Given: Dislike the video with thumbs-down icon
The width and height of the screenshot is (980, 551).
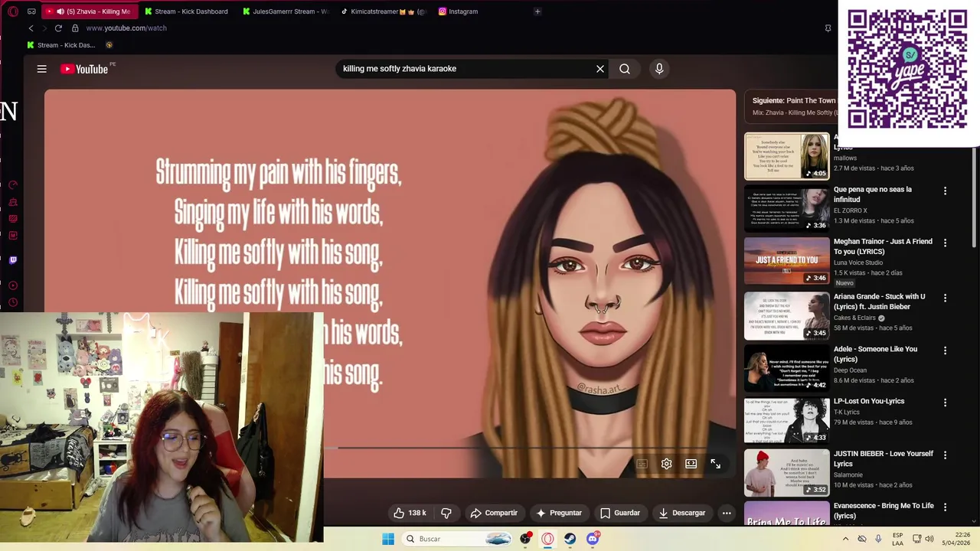Looking at the screenshot, I should [x=446, y=513].
